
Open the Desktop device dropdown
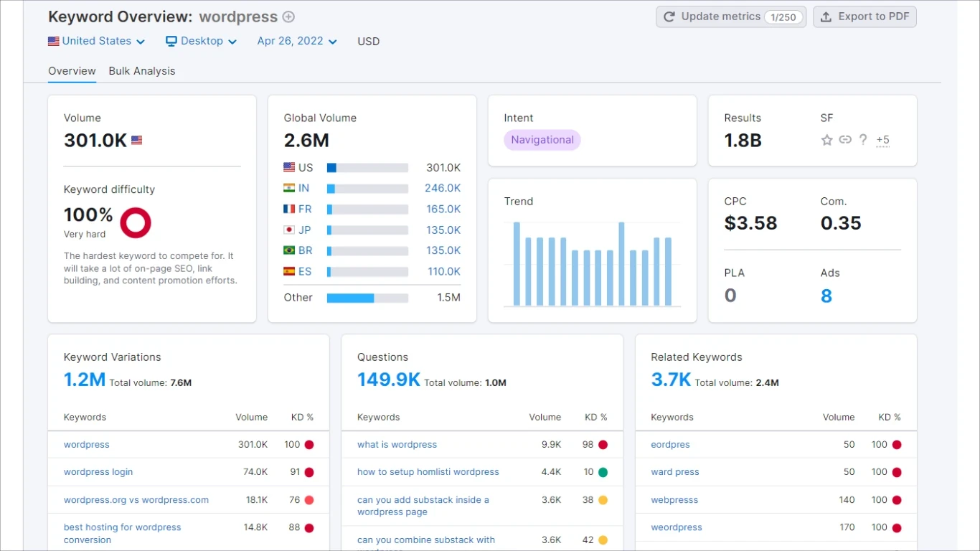(202, 42)
